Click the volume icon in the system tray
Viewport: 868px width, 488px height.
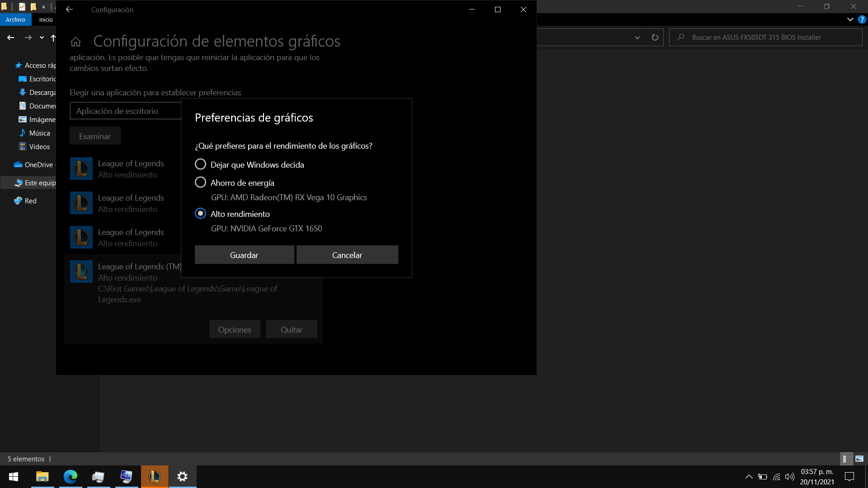pos(789,477)
